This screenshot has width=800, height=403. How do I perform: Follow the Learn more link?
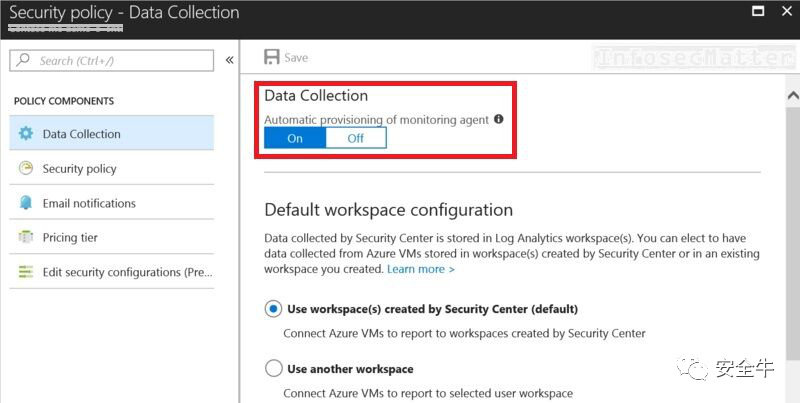420,269
